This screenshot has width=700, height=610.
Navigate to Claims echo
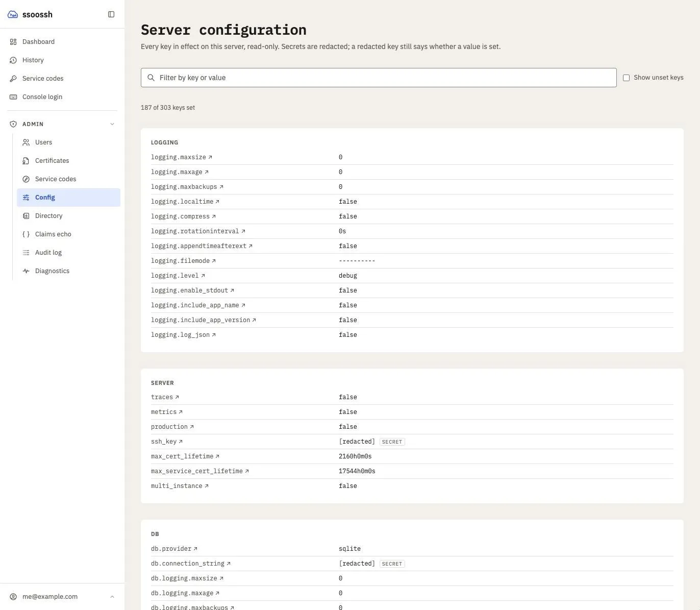68,234
